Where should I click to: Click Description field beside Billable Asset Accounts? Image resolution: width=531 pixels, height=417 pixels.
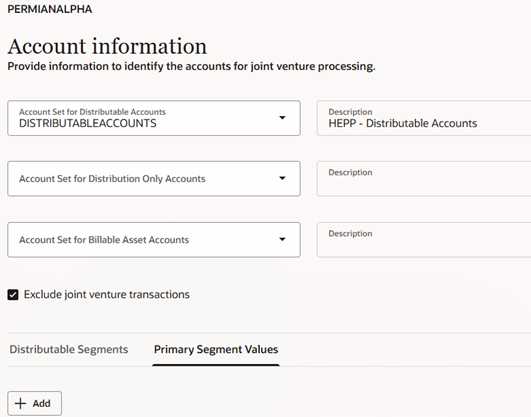(x=424, y=240)
